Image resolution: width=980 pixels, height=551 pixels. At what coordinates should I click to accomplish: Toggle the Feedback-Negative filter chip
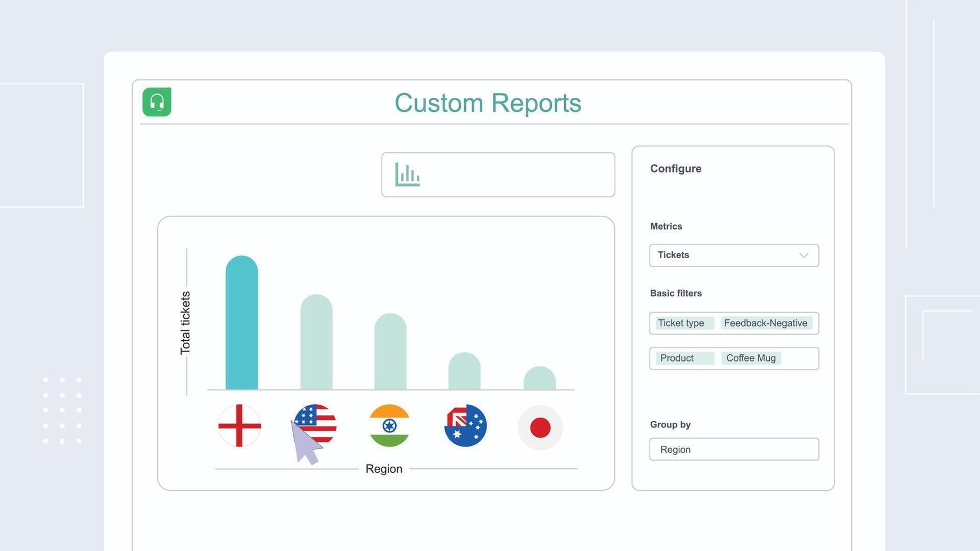[x=765, y=323]
